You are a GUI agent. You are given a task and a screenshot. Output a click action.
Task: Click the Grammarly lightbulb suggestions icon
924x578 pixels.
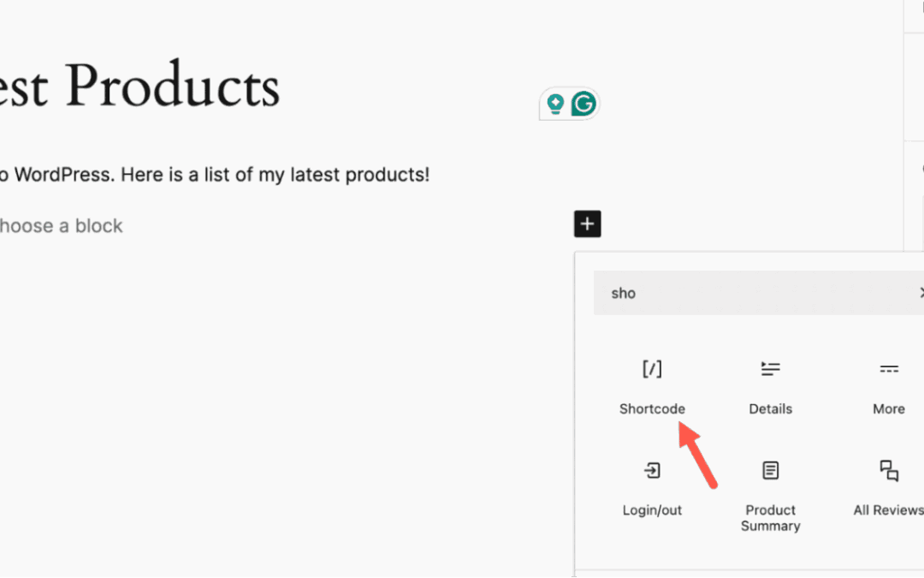555,104
